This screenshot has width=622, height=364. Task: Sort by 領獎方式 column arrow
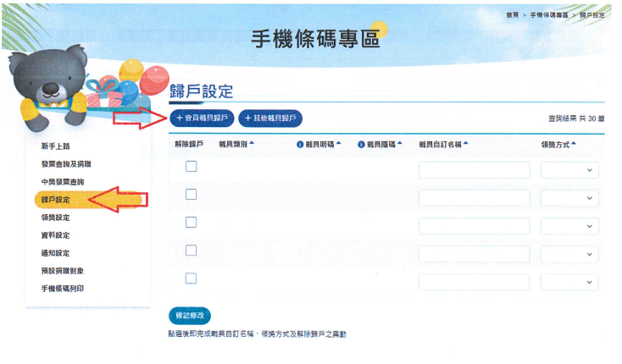(x=574, y=143)
